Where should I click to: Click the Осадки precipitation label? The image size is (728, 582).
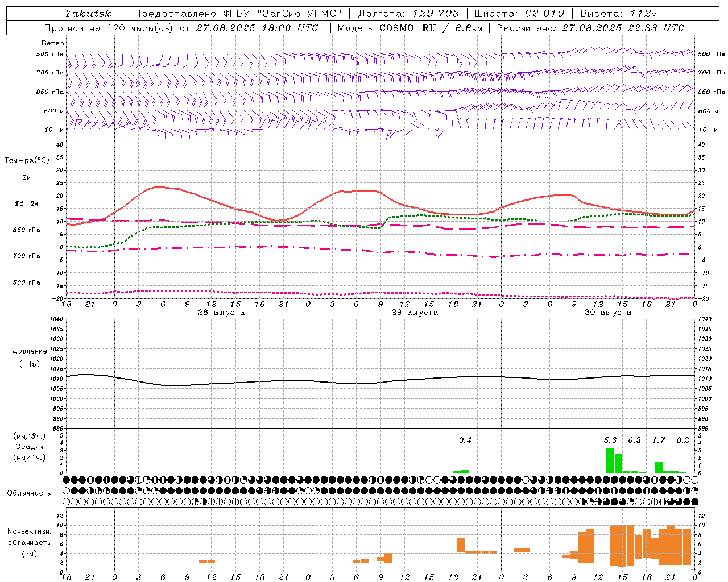pos(30,447)
